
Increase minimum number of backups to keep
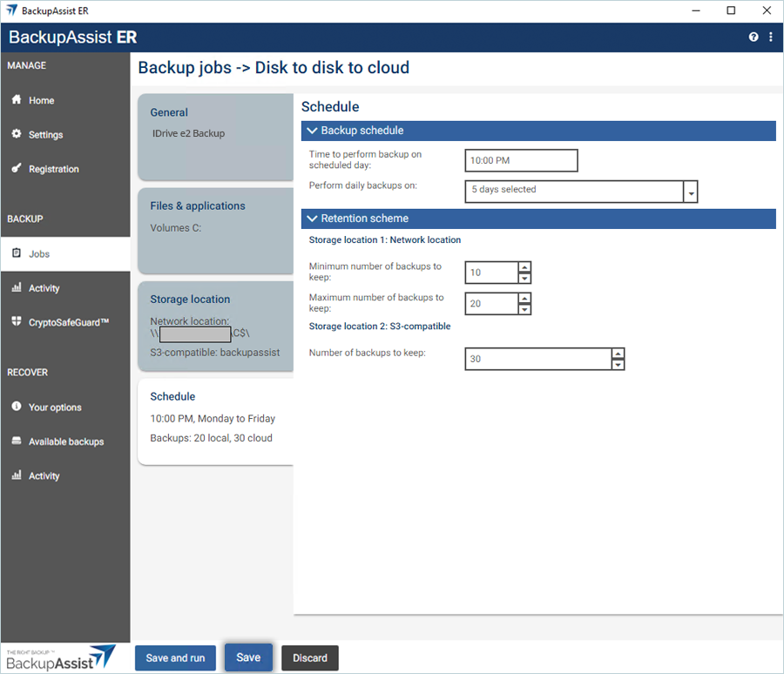[524, 267]
